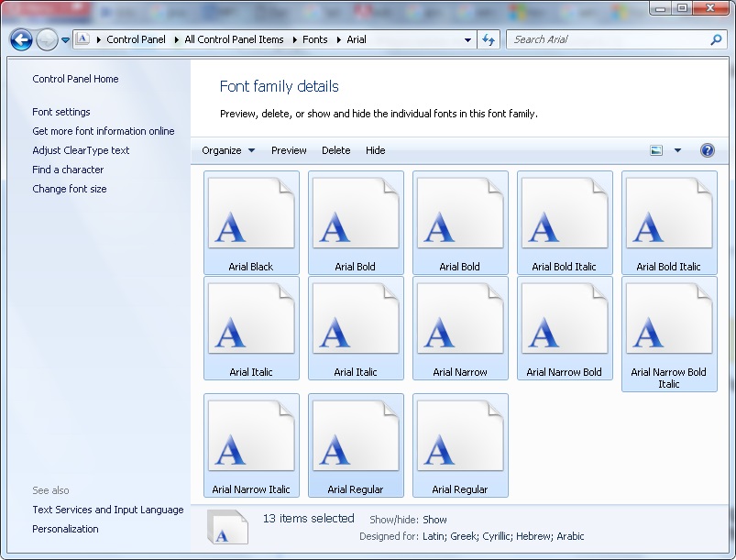736x560 pixels.
Task: Expand the breadcrumb arrow before Fonts
Action: (x=295, y=40)
